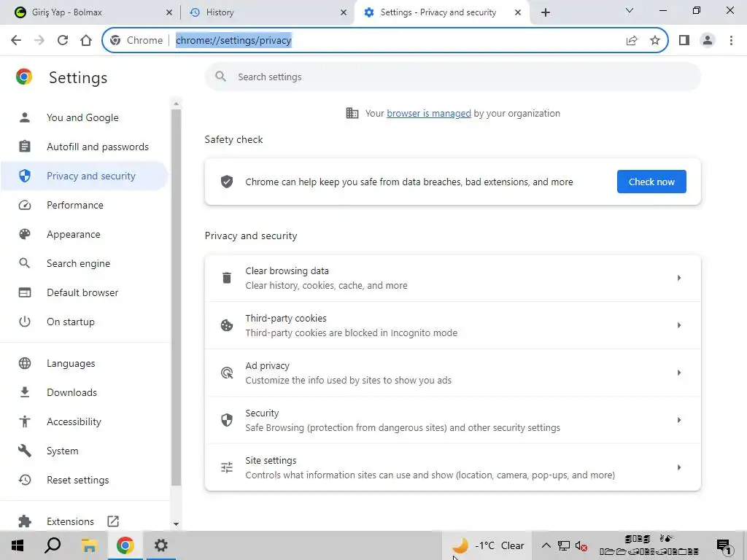Open the tab search dropdown chevron
The image size is (747, 560).
[630, 10]
